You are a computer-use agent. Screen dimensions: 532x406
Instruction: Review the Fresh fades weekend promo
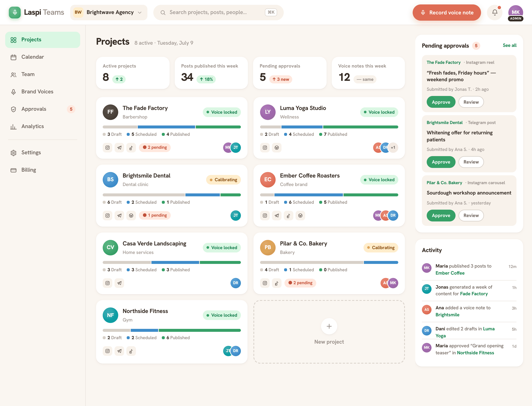pyautogui.click(x=471, y=102)
